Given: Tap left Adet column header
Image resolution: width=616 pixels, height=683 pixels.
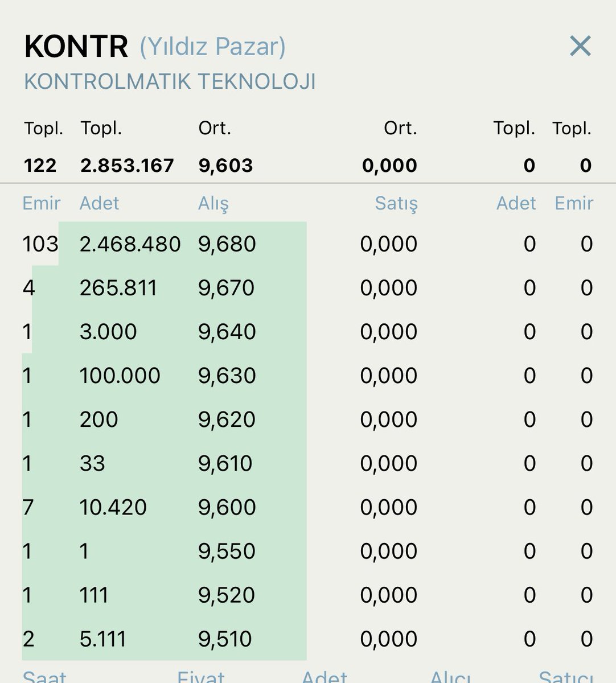Looking at the screenshot, I should 100,203.
